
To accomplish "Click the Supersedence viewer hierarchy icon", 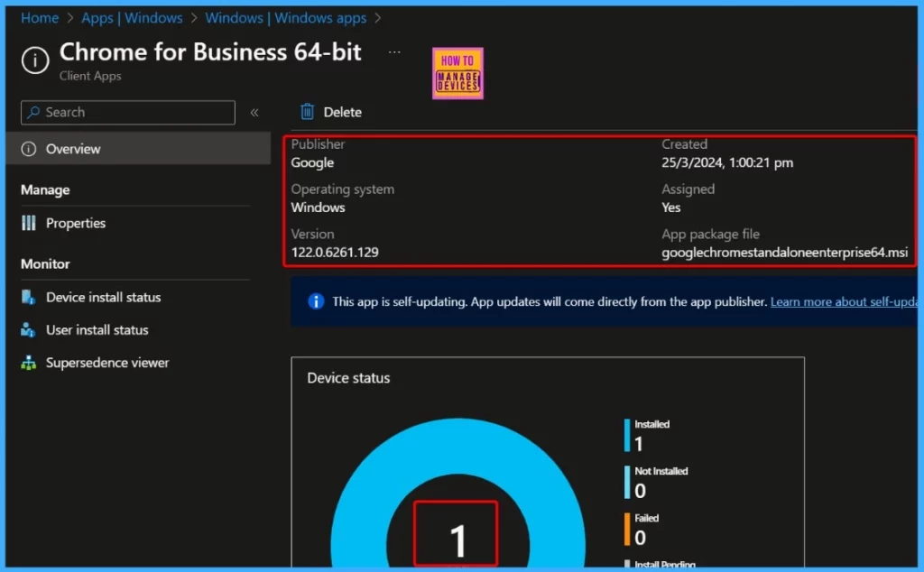I will (x=28, y=363).
